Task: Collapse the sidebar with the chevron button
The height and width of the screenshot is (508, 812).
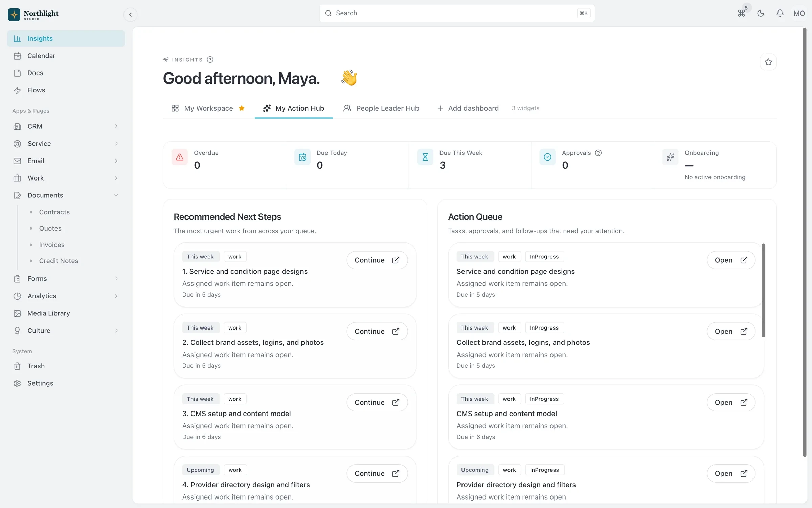Action: tap(130, 15)
